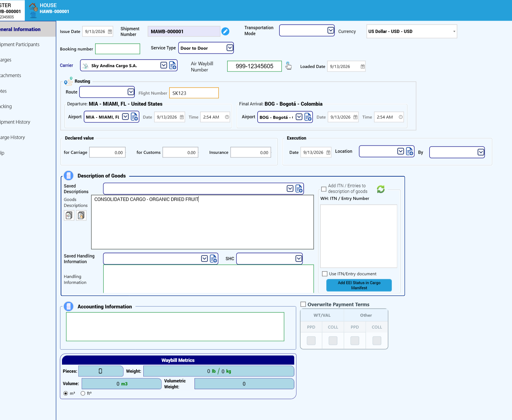Click the Accounting Information text area

(175, 327)
